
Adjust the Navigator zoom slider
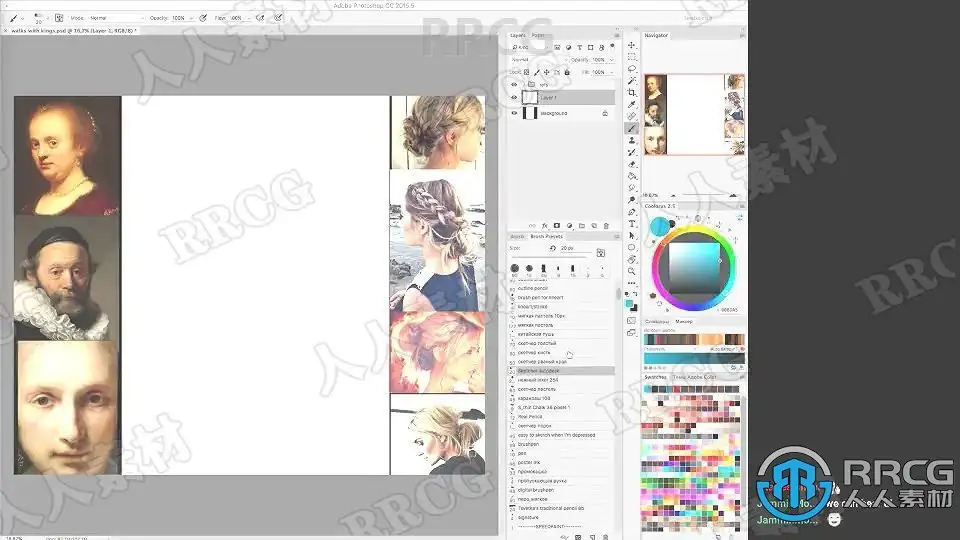[x=703, y=195]
